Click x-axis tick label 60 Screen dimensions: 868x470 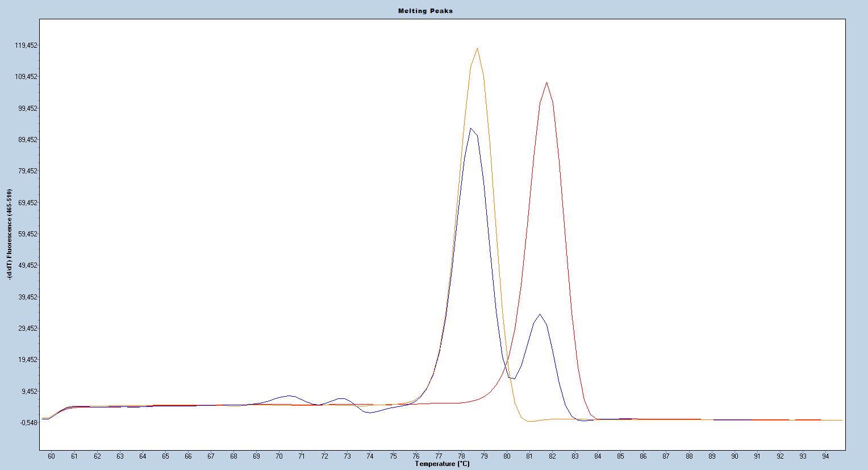point(51,456)
